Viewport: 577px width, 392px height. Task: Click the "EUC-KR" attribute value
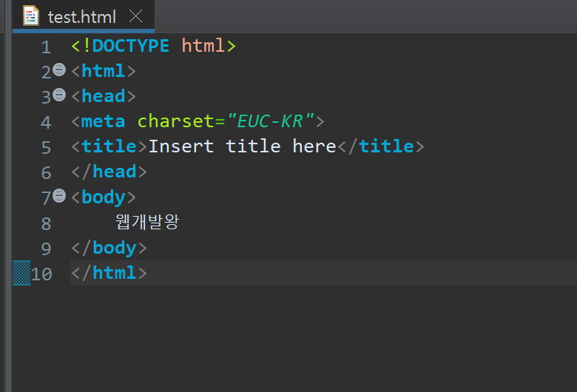pos(271,121)
